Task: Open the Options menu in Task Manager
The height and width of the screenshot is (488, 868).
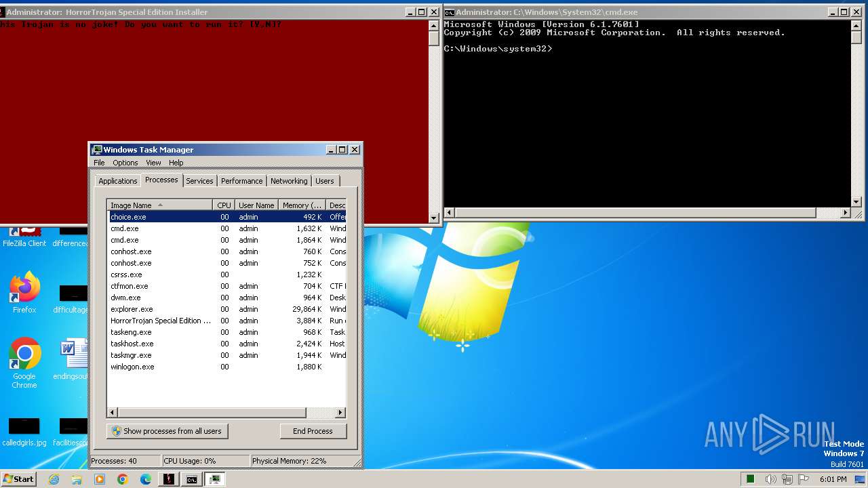Action: (125, 163)
